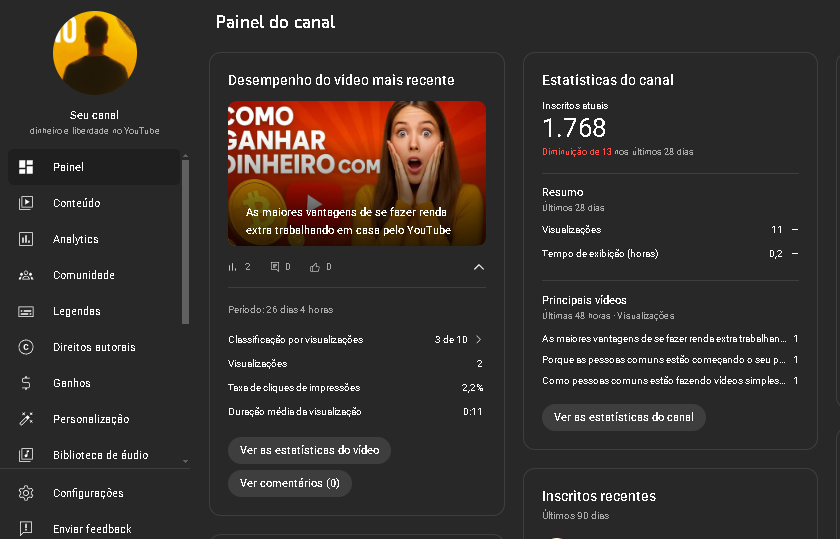The image size is (840, 539).
Task: Click the sidebar scroll down arrow
Action: (185, 461)
